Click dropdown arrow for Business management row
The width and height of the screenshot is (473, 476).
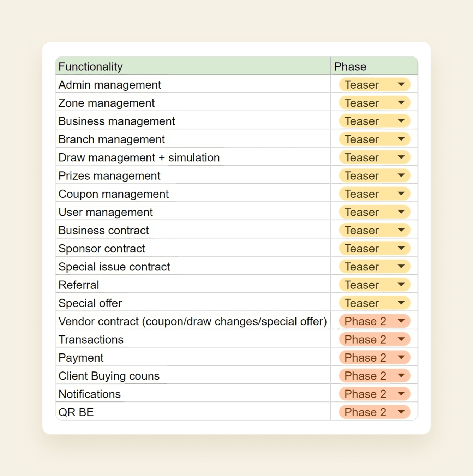coord(401,121)
